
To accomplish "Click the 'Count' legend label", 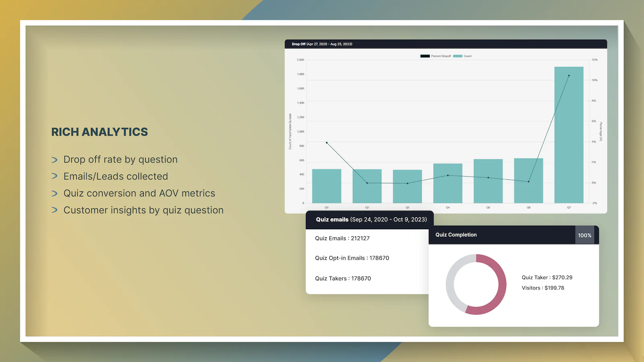I will [467, 56].
